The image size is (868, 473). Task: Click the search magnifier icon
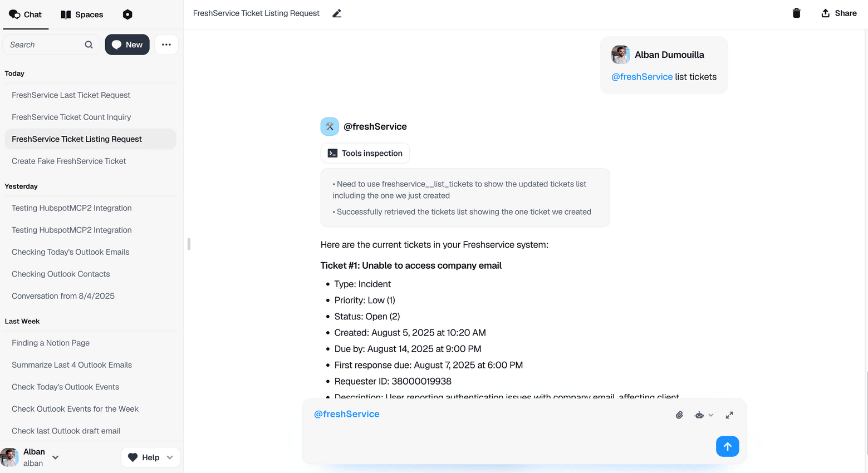click(x=89, y=45)
